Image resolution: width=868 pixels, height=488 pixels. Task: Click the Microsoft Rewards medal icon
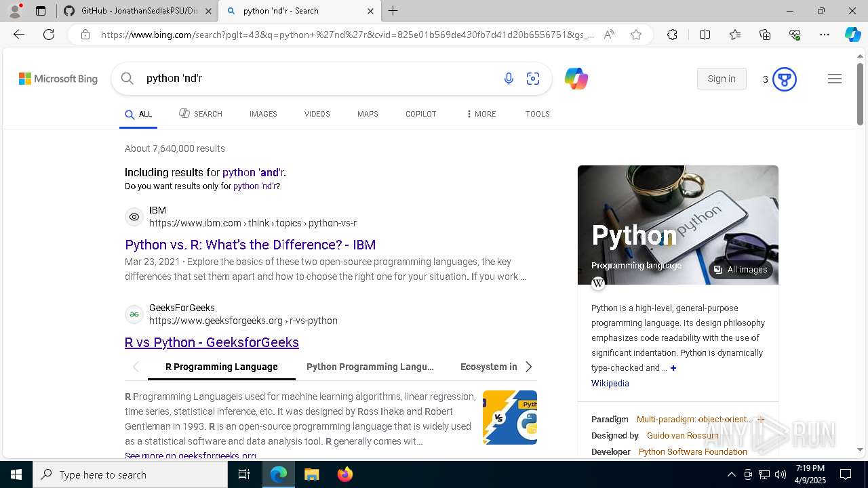[785, 79]
